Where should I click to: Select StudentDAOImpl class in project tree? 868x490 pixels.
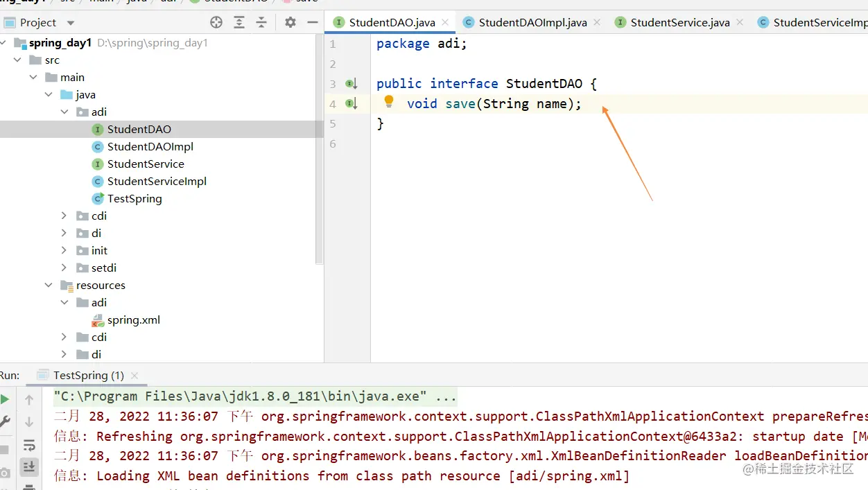tap(150, 147)
